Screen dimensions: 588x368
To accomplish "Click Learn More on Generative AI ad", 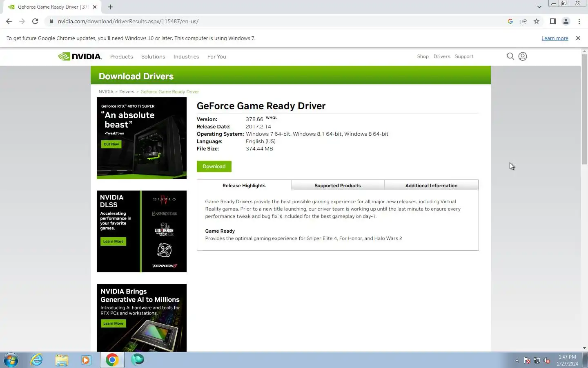I will (113, 323).
